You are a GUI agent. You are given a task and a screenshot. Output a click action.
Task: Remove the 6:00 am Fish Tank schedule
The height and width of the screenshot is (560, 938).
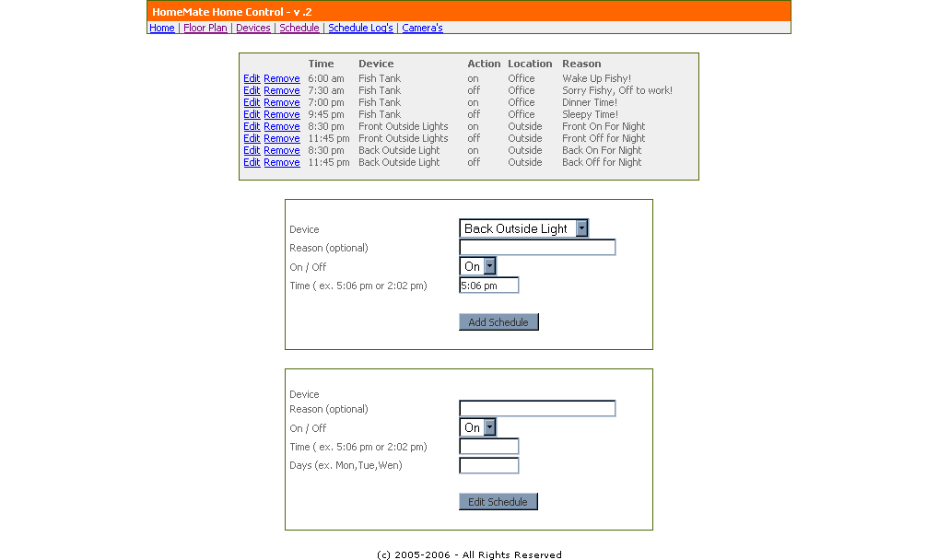point(282,78)
